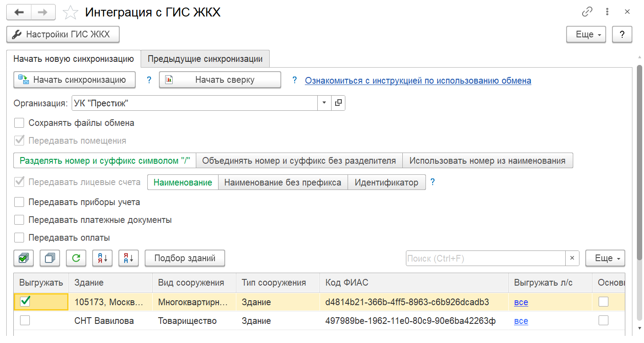The image size is (644, 343).
Task: Click the Выгружать column header
Action: pos(41,283)
